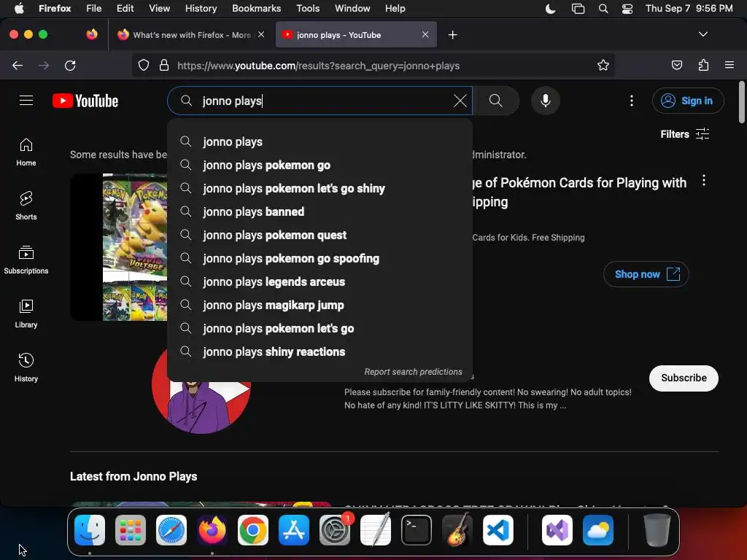
Task: Choose suggestion 'jonno plays pokemon let's go shiny'
Action: coord(320,189)
